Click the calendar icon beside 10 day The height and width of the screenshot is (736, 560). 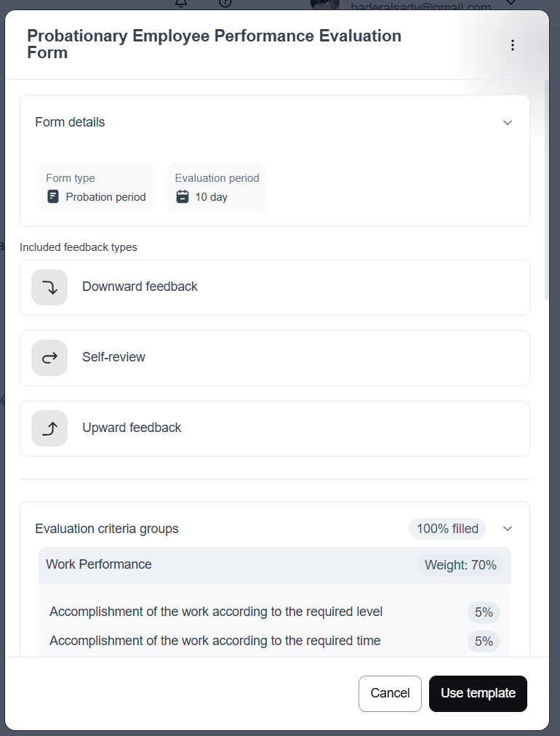(x=183, y=196)
